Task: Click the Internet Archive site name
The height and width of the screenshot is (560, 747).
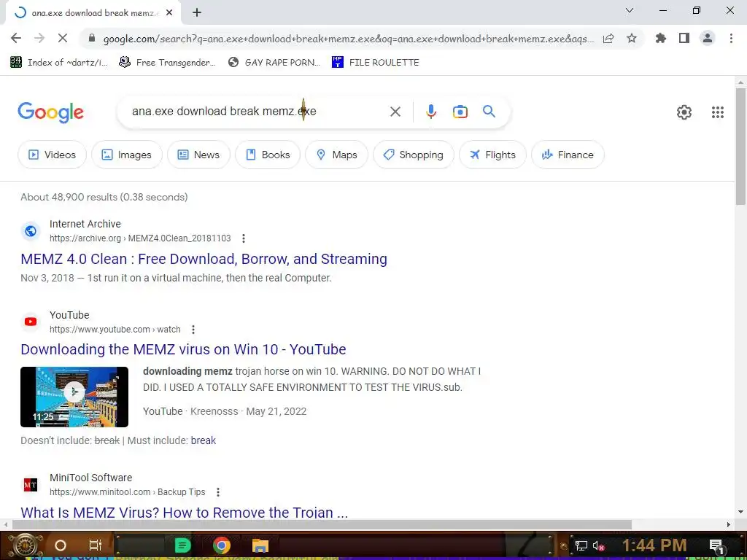Action: 85,224
